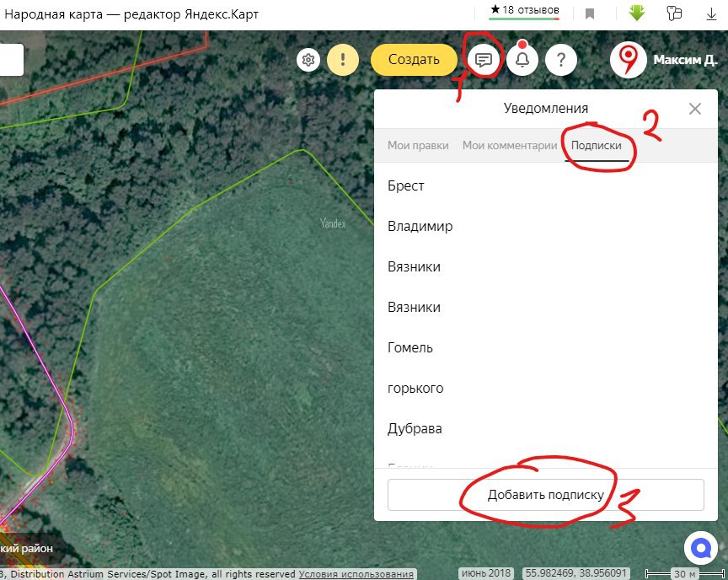728x580 pixels.
Task: Open the chat support bubble icon
Action: click(x=700, y=549)
